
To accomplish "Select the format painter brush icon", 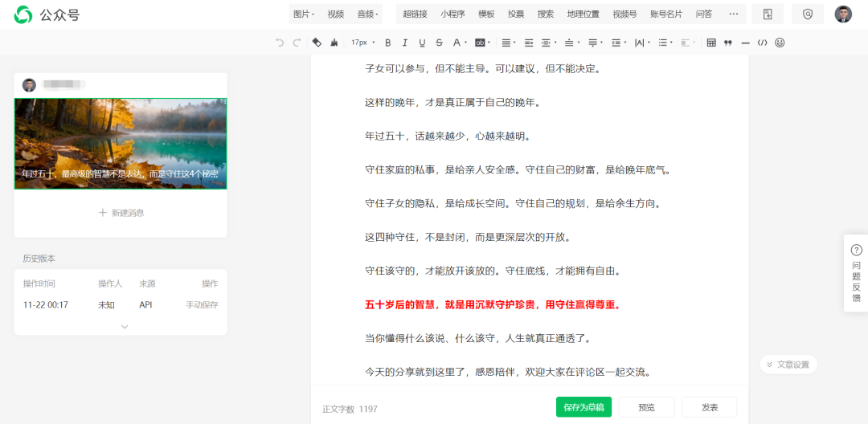I will pos(334,43).
